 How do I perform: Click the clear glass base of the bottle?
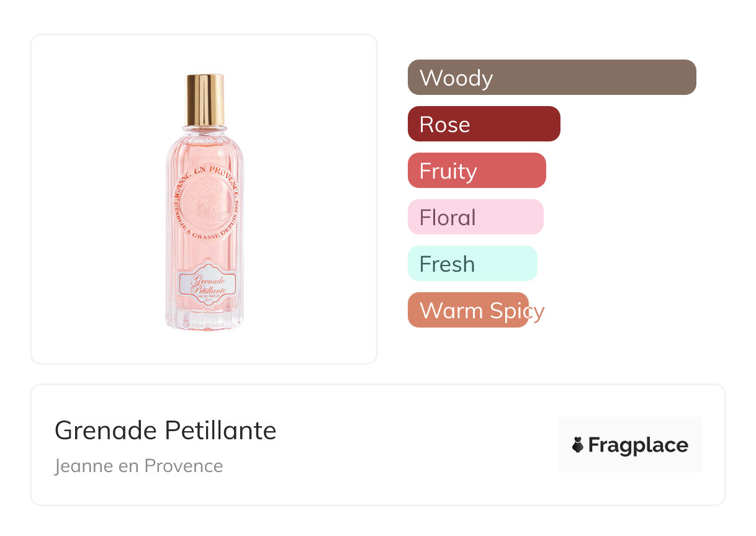(205, 319)
